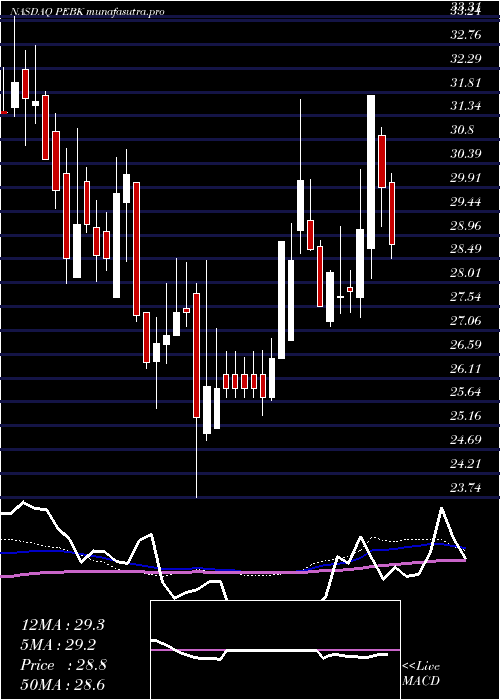Select the 29.44 price axis label

click(x=466, y=202)
